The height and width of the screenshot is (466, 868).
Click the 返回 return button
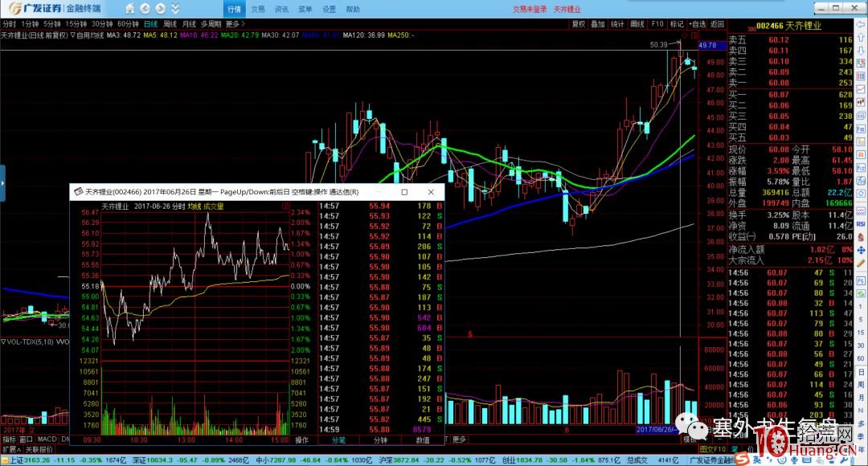click(718, 24)
